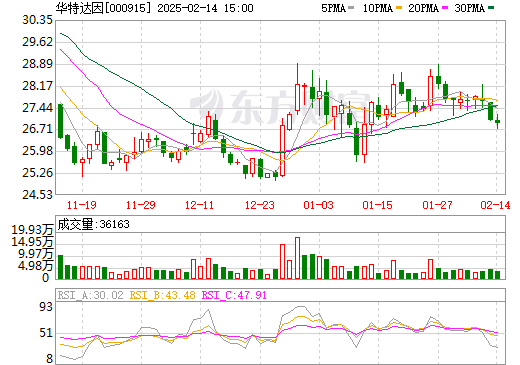Click the RSI_A:30.02 indicator label
This screenshot has height=365, width=520.
pos(90,295)
